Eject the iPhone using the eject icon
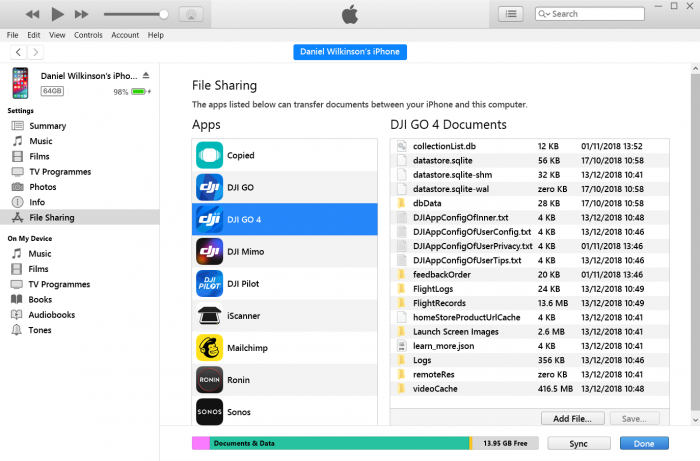 (146, 75)
